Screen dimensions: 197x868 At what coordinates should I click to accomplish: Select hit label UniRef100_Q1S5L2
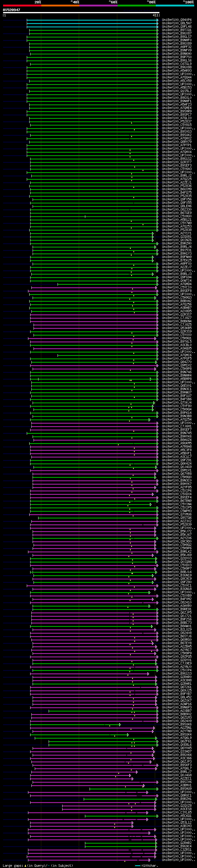177,91
